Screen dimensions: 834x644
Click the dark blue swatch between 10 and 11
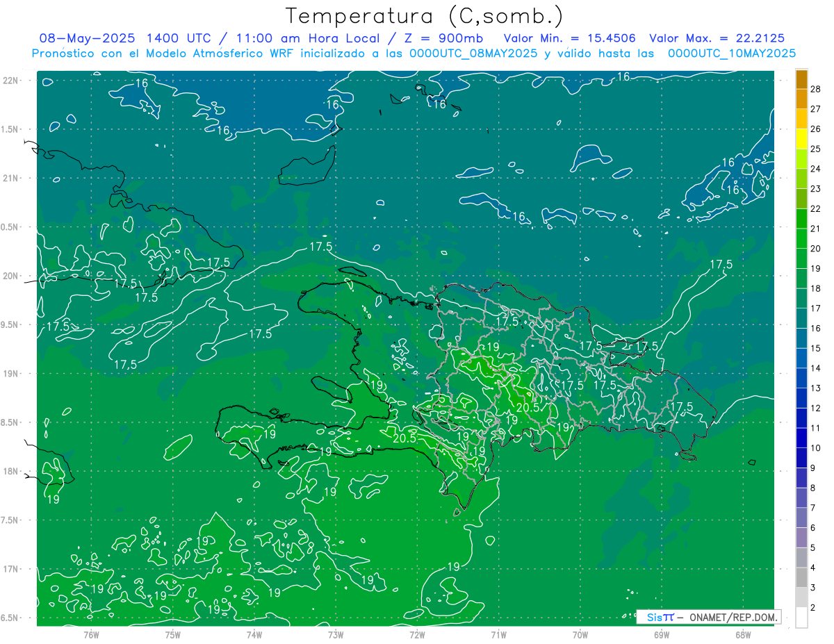tap(802, 438)
